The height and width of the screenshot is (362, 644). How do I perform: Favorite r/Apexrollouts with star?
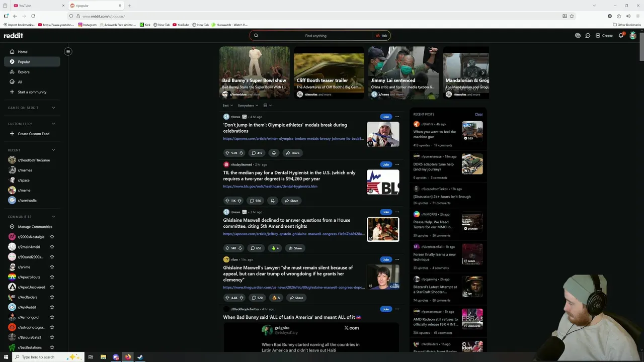(x=52, y=277)
